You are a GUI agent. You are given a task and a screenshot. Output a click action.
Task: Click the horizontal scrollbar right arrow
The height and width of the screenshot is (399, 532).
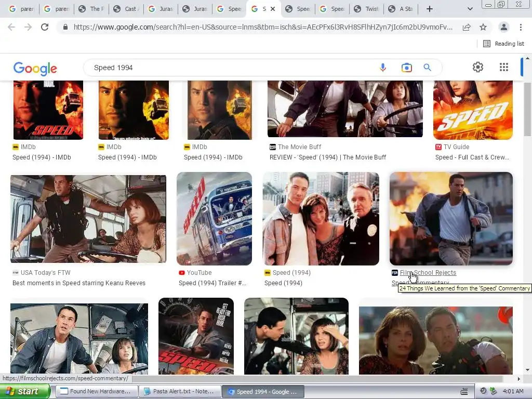[518, 379]
